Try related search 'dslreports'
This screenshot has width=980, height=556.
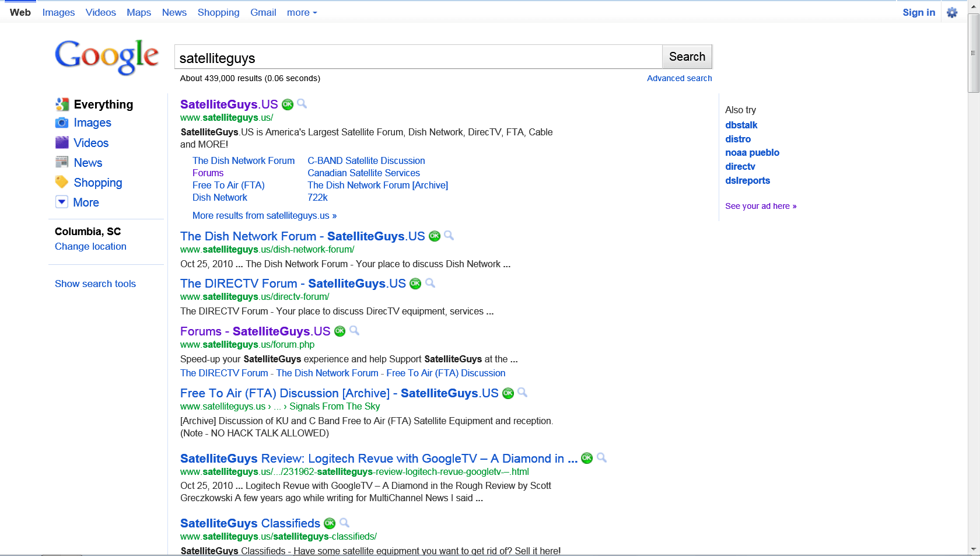point(747,180)
